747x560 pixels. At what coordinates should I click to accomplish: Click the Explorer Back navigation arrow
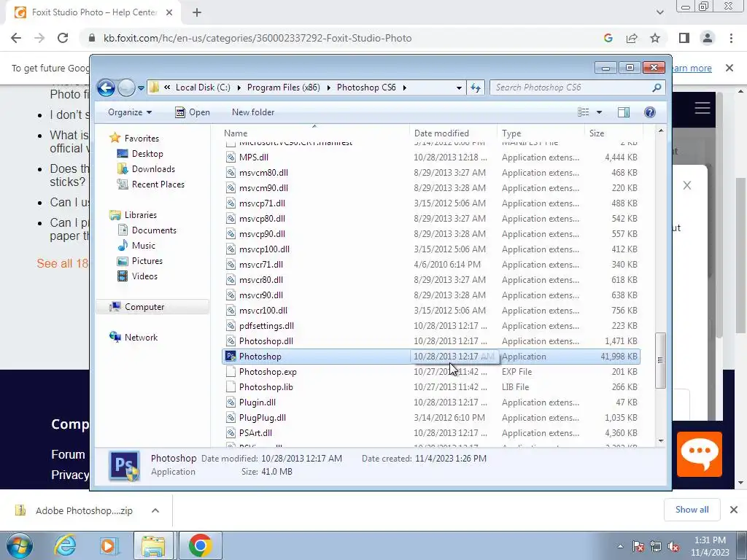(106, 87)
